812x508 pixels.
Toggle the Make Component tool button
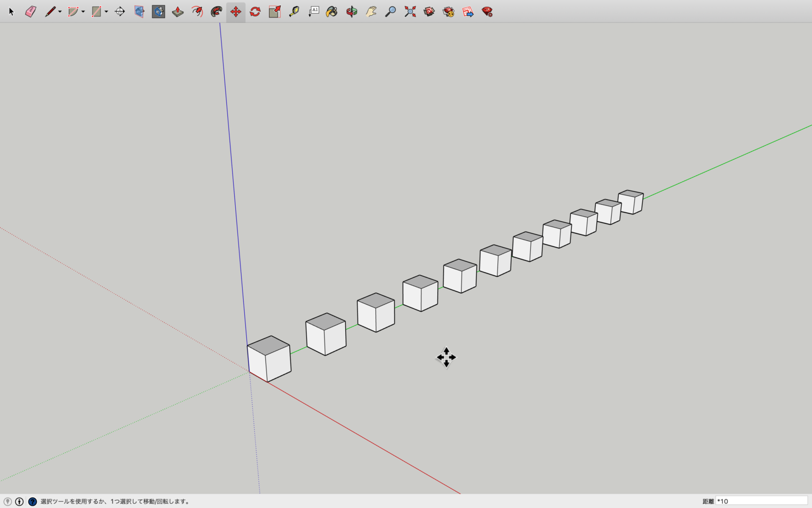click(x=159, y=12)
